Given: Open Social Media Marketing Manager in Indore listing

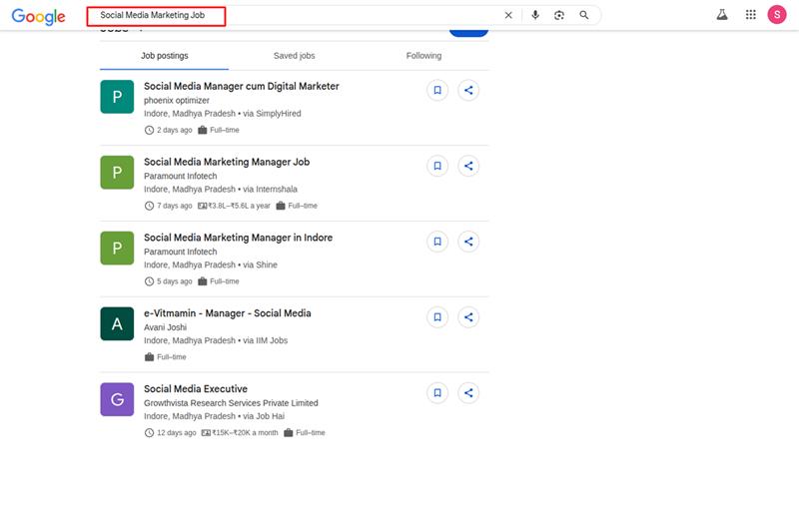Looking at the screenshot, I should point(238,238).
